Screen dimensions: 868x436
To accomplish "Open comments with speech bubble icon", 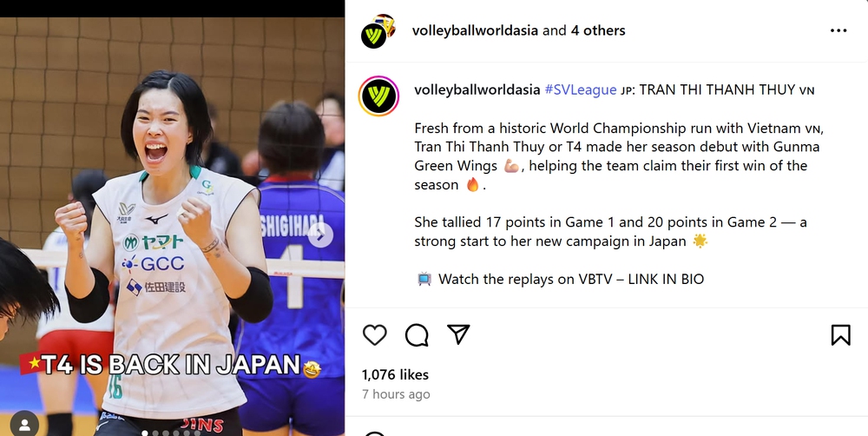I will pos(417,334).
